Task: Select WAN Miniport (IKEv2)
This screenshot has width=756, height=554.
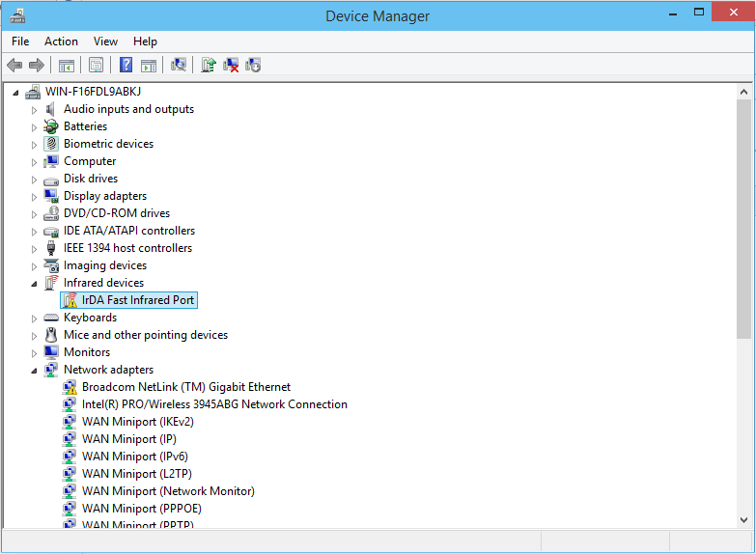Action: (138, 422)
